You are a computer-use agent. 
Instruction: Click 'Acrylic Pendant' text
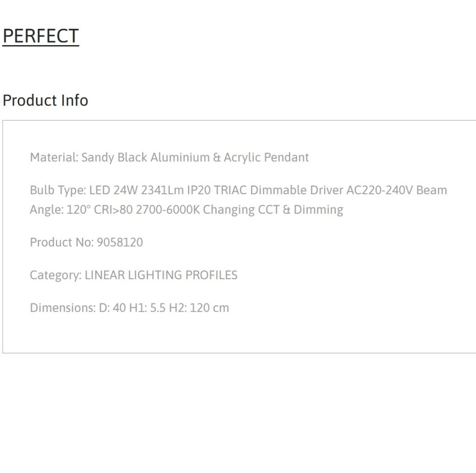pyautogui.click(x=266, y=158)
